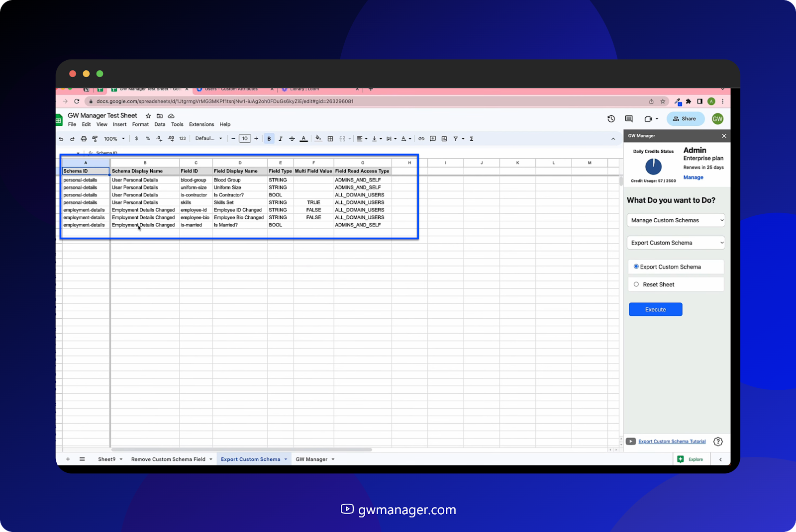Viewport: 796px width, 532px height.
Task: Format as currency with dollar icon
Action: pyautogui.click(x=136, y=139)
